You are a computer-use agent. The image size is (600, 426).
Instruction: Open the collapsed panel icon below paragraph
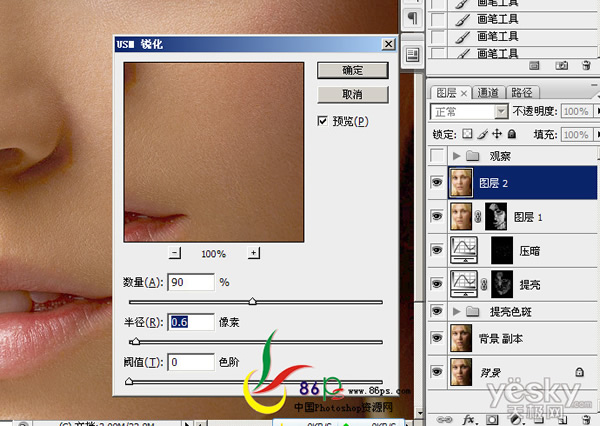[x=412, y=54]
